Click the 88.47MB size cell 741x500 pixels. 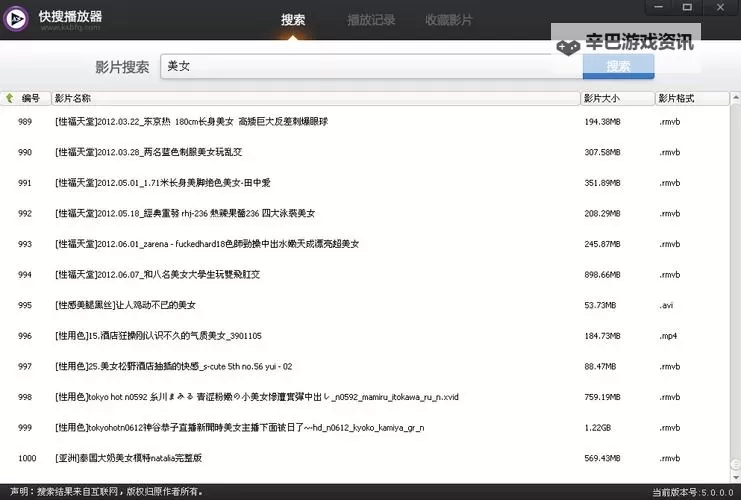(x=600, y=366)
